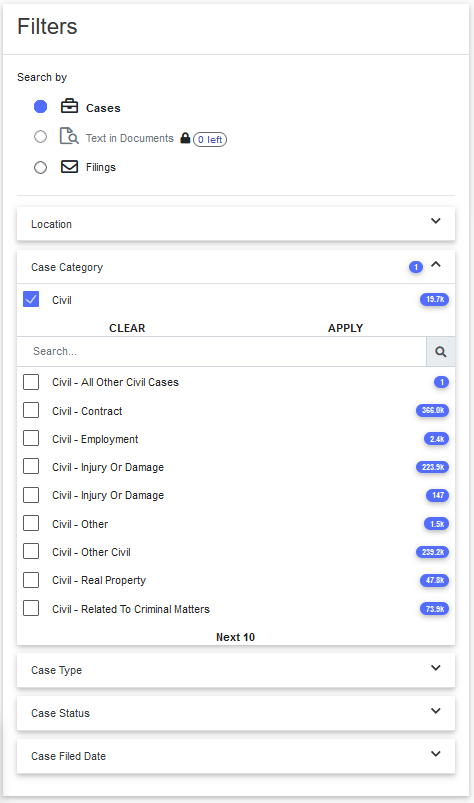Focus the category Search field
The image size is (474, 803).
point(222,352)
